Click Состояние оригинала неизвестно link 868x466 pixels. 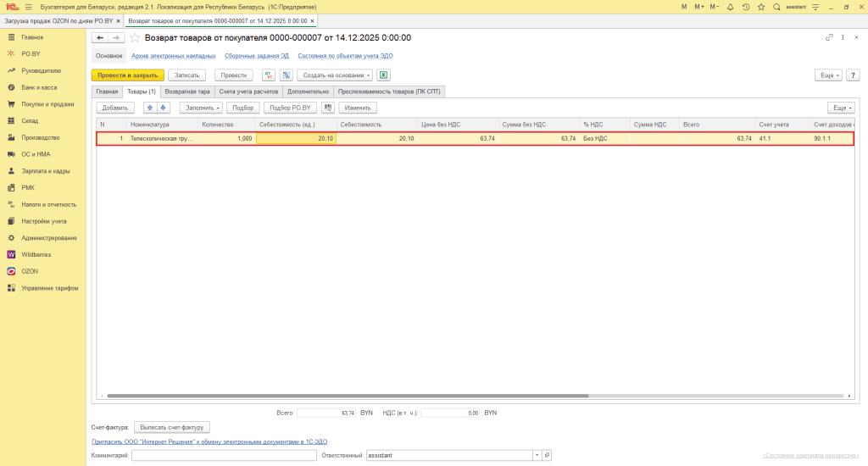810,456
